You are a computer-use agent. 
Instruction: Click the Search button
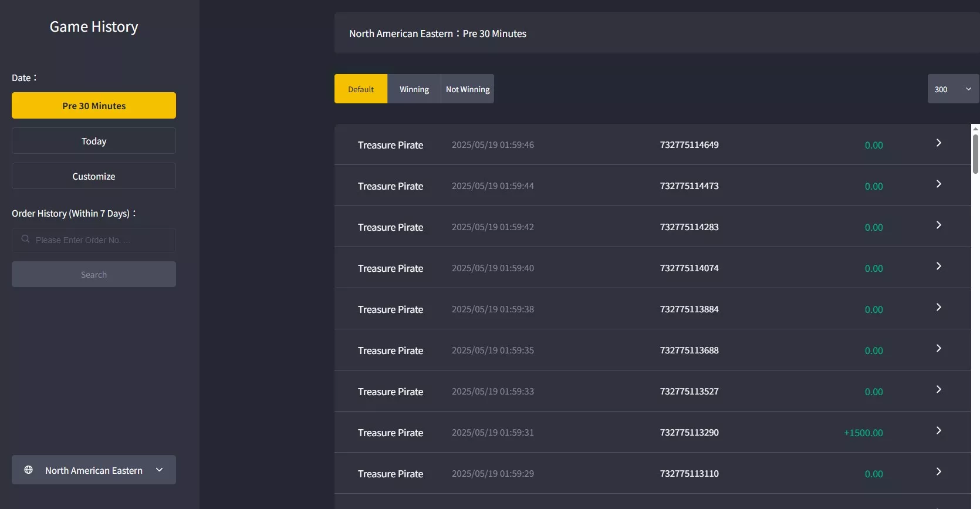[x=94, y=274]
